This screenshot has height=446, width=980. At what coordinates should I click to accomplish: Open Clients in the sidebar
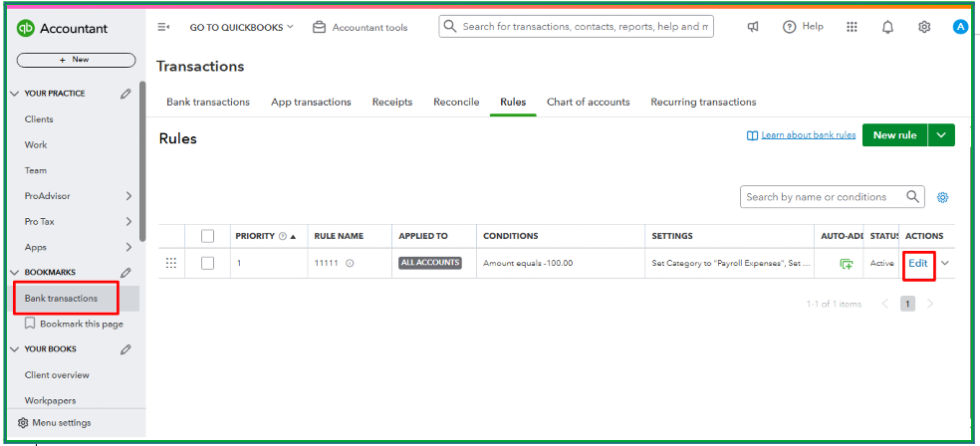(x=39, y=119)
